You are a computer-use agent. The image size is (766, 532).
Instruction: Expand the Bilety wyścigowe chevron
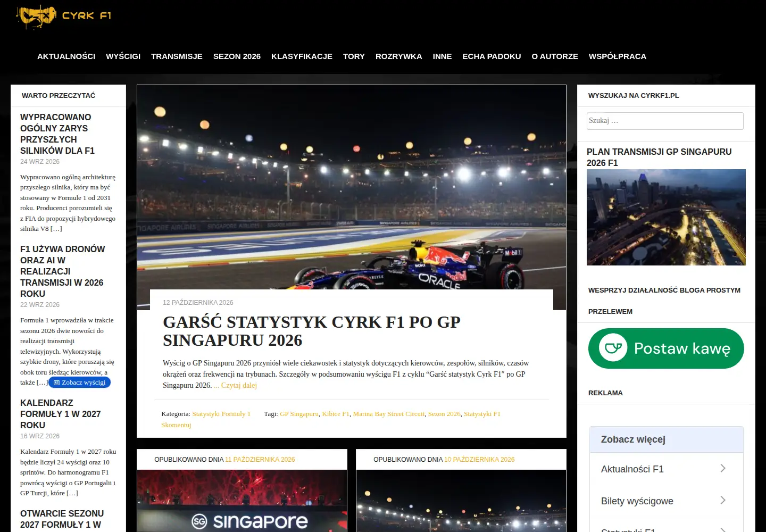click(x=723, y=500)
